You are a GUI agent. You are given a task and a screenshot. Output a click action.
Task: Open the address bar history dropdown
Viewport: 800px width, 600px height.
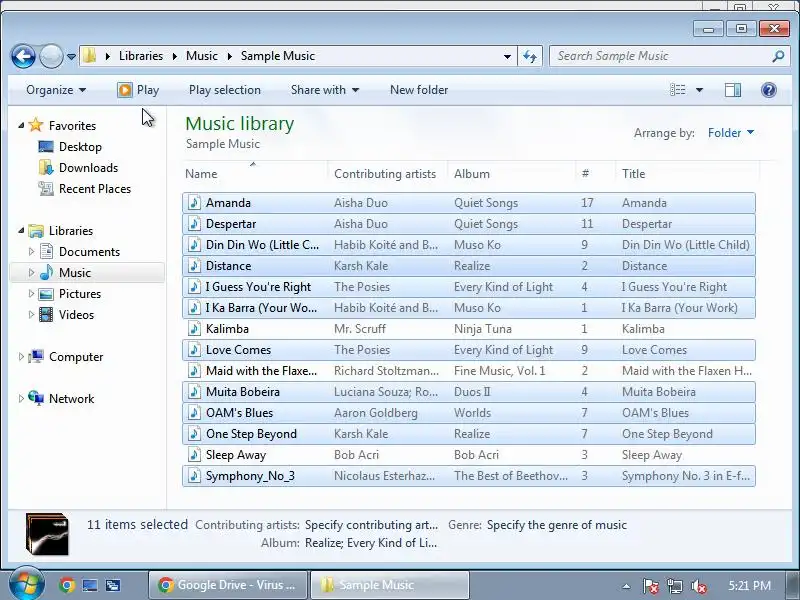[x=507, y=56]
